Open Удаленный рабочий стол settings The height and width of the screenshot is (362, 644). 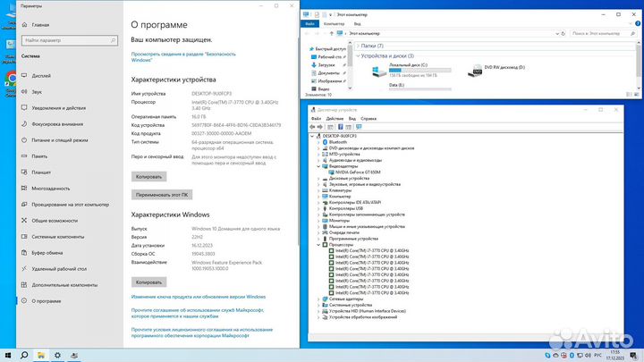(x=59, y=269)
